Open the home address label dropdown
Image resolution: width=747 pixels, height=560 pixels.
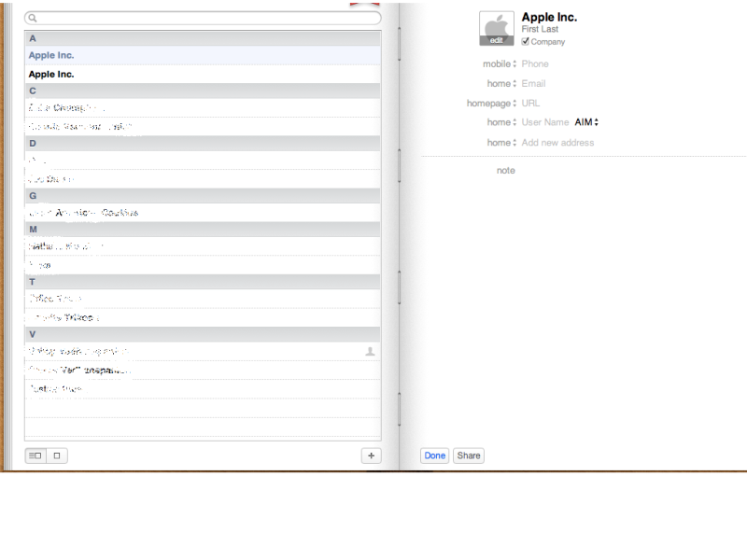[x=501, y=143]
